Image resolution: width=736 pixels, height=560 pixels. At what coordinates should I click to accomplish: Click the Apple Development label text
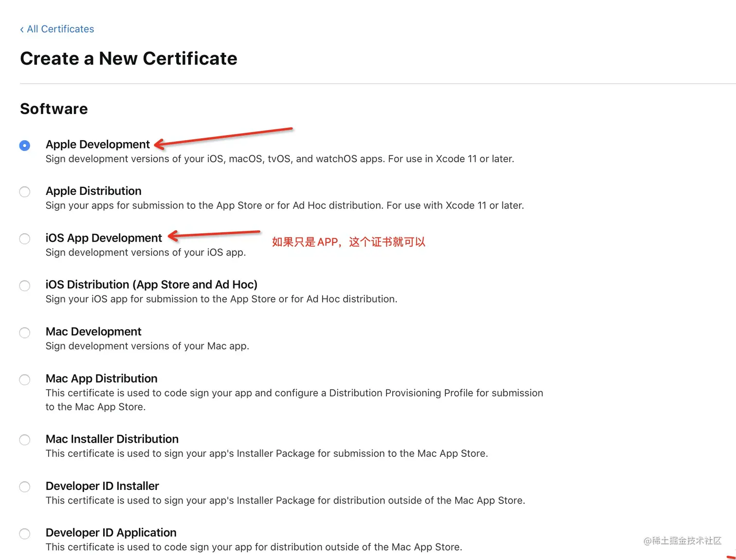[97, 145]
